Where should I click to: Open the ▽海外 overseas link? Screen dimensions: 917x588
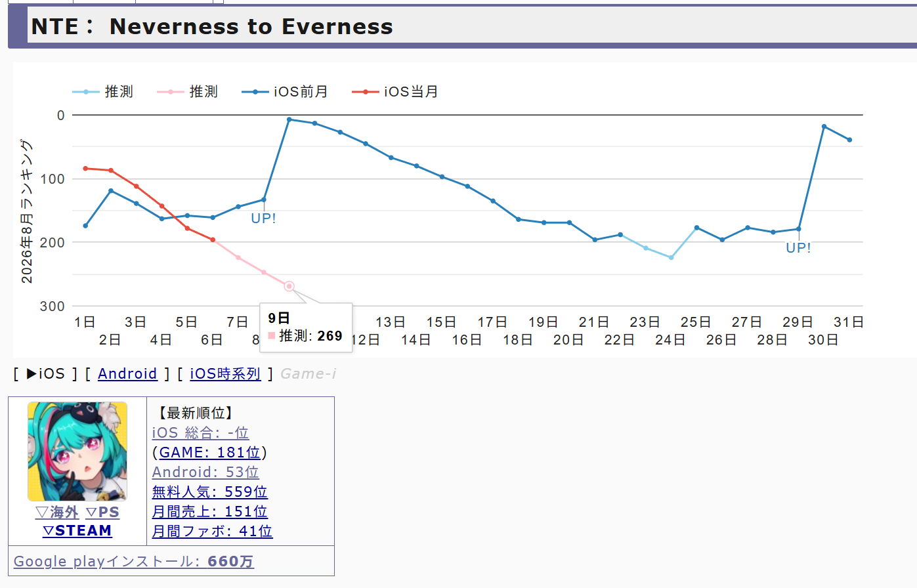point(57,513)
